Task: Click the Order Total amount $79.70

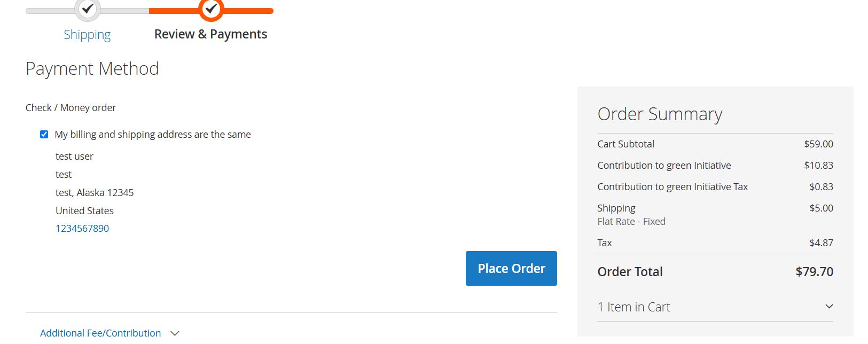Action: [814, 272]
